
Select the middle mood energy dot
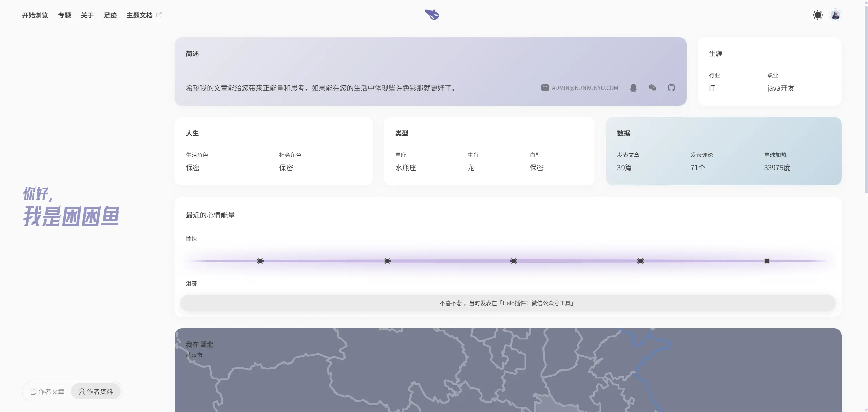click(513, 261)
